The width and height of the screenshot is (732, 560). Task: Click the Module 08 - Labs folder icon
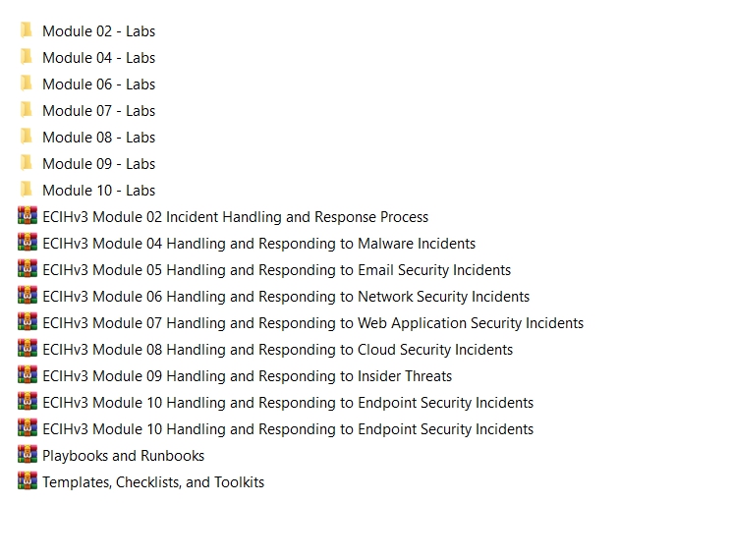pos(26,137)
